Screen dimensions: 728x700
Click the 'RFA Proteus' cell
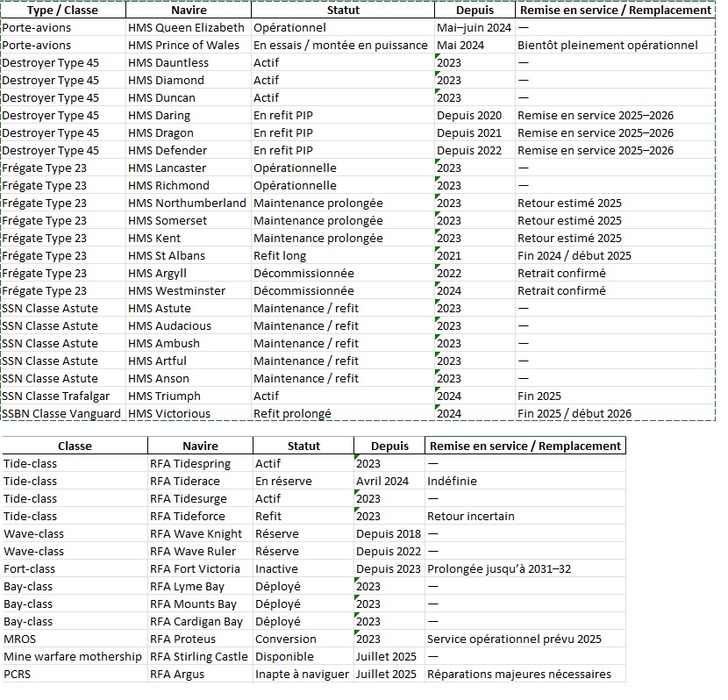[x=200, y=639]
